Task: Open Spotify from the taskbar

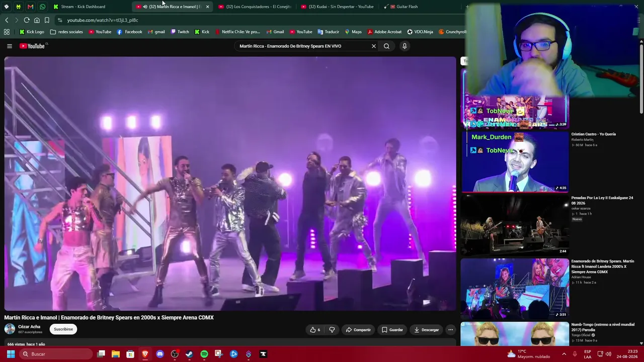Action: pos(204,354)
